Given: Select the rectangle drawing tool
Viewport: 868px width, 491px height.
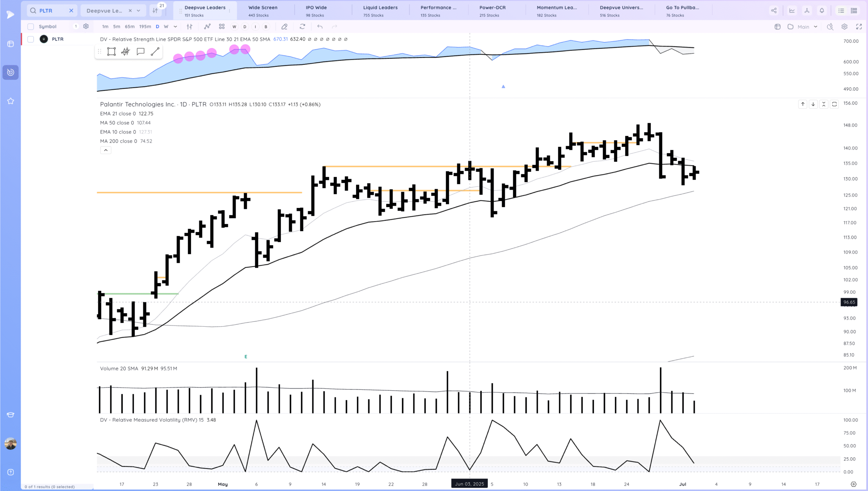Looking at the screenshot, I should tap(111, 52).
